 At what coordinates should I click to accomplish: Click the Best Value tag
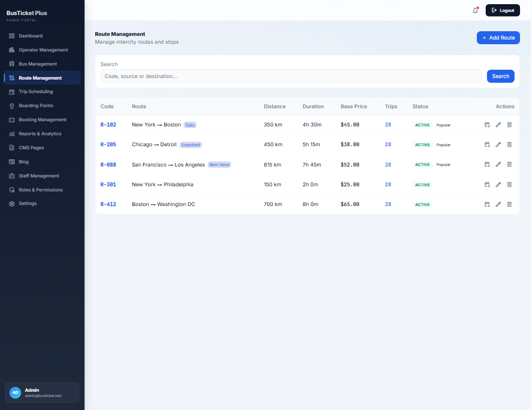(x=219, y=165)
